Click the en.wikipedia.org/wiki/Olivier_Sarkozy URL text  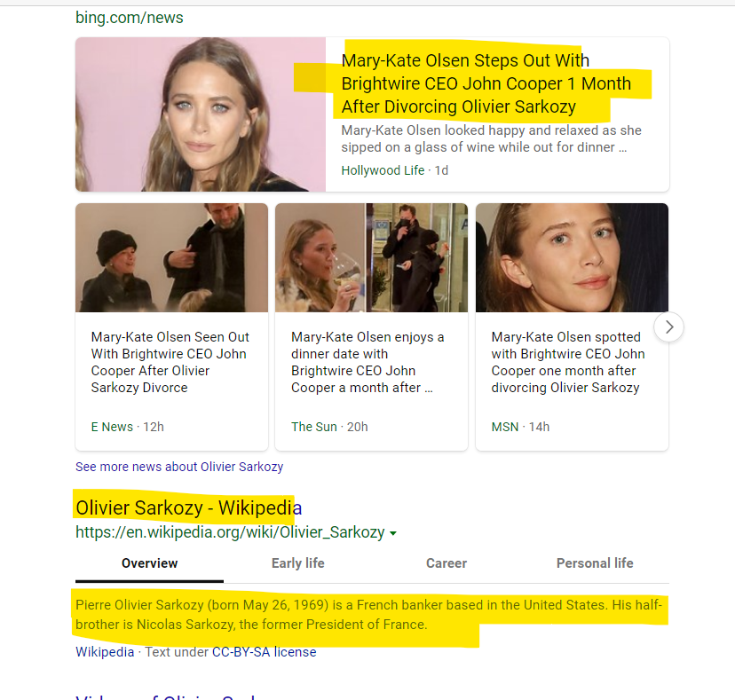coord(230,532)
